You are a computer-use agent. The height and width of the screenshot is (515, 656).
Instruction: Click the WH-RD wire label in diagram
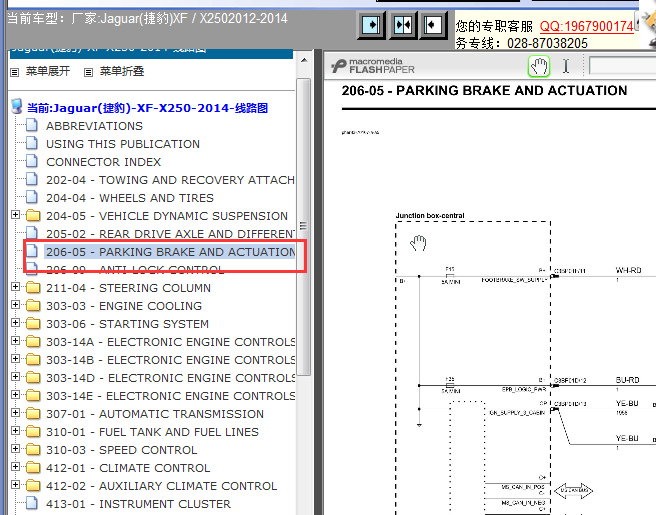pyautogui.click(x=628, y=270)
